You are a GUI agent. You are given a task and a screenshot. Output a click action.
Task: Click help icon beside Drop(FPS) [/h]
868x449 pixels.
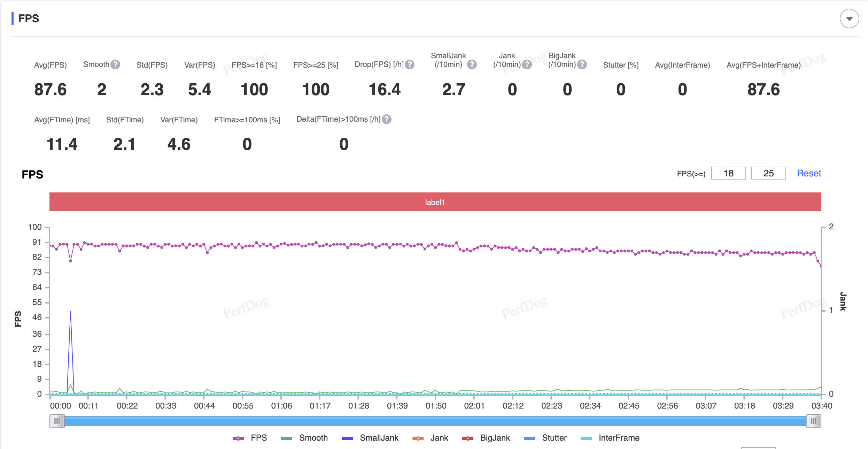tap(410, 64)
